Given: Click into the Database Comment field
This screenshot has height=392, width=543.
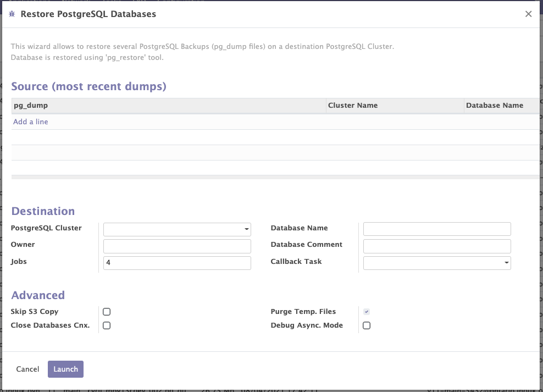Looking at the screenshot, I should pos(437,246).
